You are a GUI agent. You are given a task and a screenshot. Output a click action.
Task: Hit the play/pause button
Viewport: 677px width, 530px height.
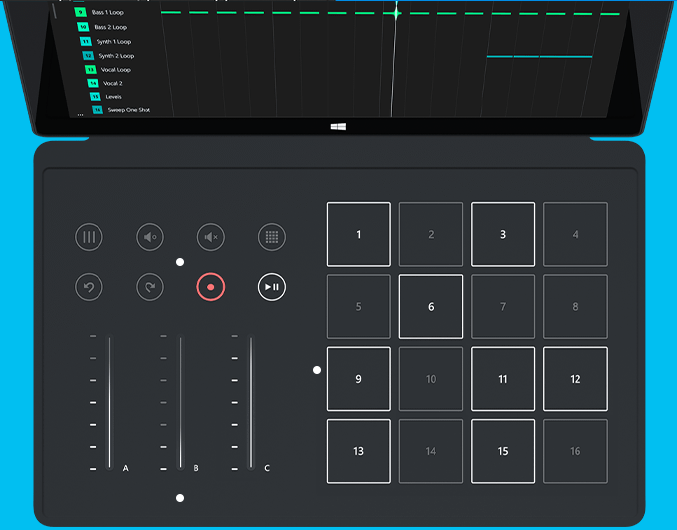tap(272, 287)
